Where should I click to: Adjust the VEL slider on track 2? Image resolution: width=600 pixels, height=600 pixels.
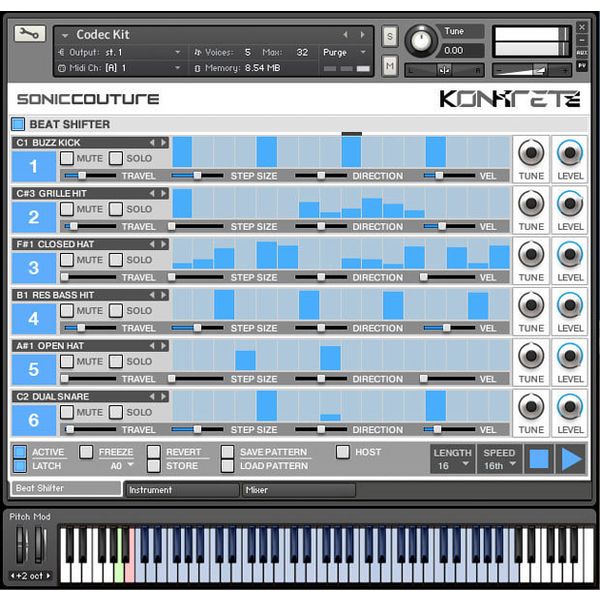449,227
